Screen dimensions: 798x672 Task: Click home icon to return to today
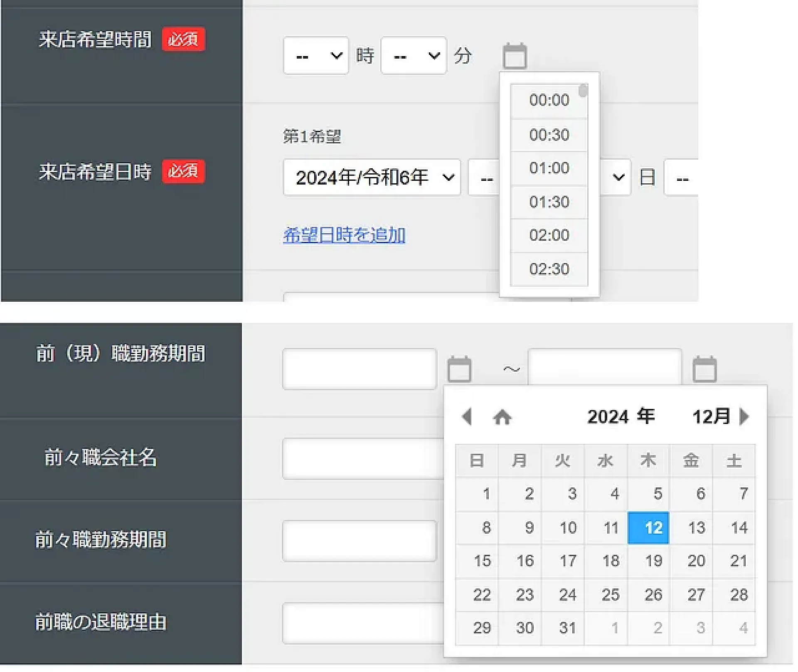pyautogui.click(x=502, y=417)
